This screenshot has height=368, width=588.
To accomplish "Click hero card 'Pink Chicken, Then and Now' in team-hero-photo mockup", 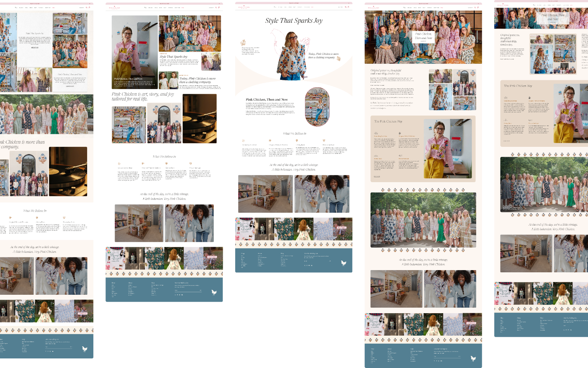I will [x=423, y=36].
